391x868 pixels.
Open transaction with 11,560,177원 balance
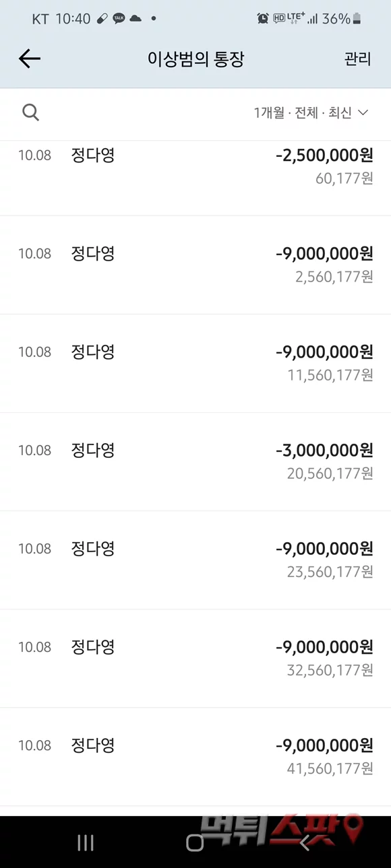(x=195, y=363)
